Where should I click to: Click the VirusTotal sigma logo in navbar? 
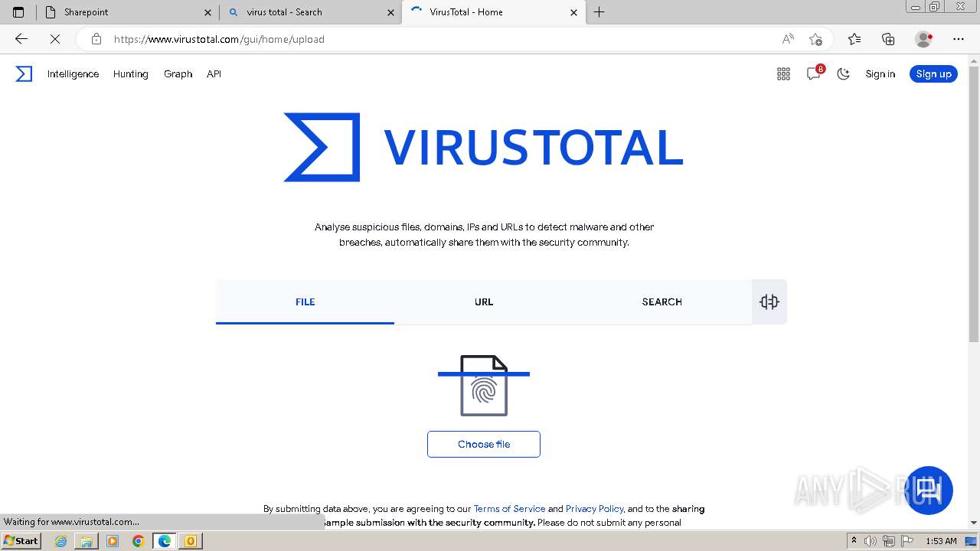coord(24,74)
